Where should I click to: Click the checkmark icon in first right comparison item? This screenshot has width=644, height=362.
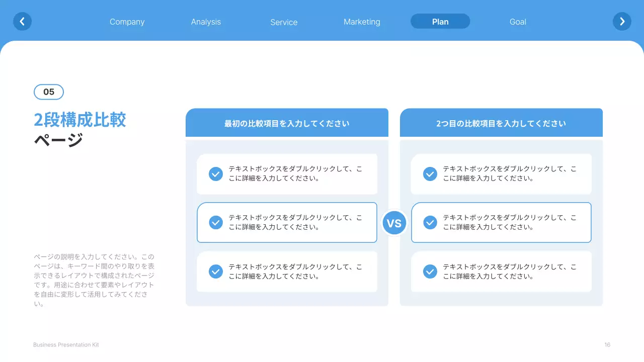coord(430,173)
